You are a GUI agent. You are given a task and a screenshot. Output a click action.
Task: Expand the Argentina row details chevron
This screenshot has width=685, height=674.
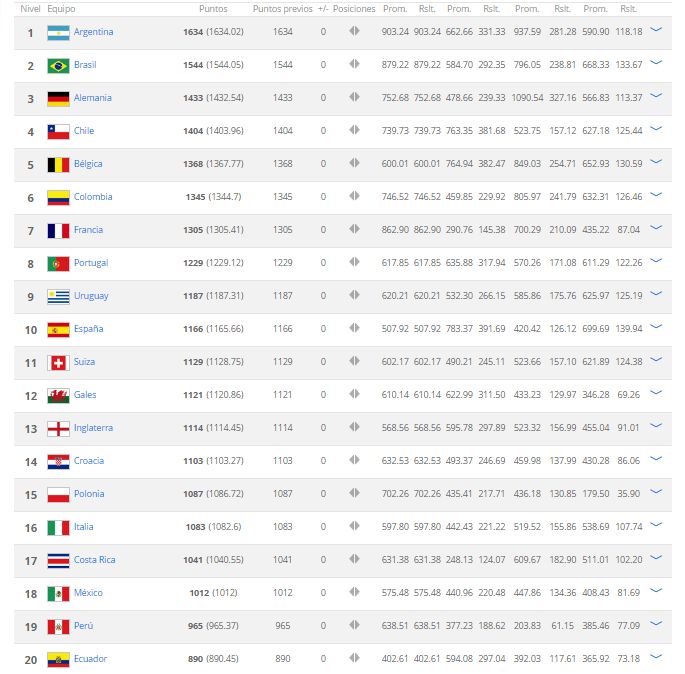[656, 30]
